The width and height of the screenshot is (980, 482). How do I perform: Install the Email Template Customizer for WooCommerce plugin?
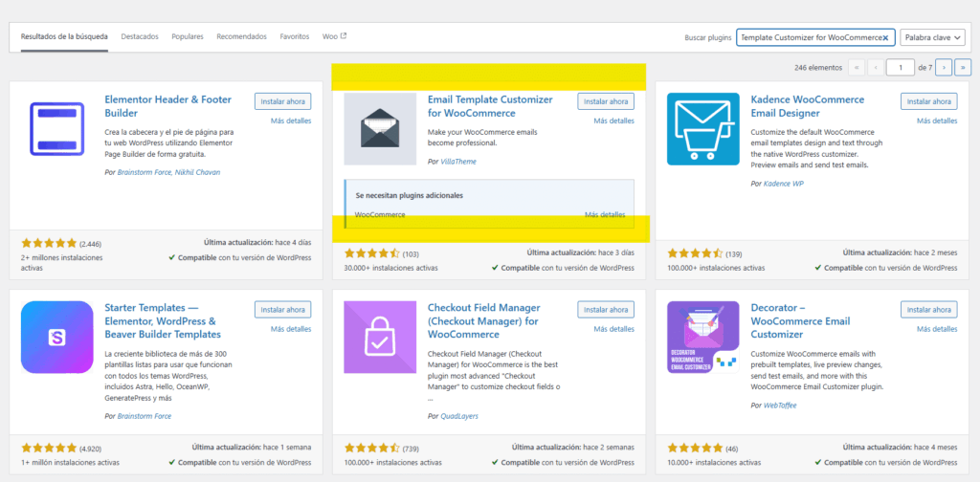[x=606, y=101]
